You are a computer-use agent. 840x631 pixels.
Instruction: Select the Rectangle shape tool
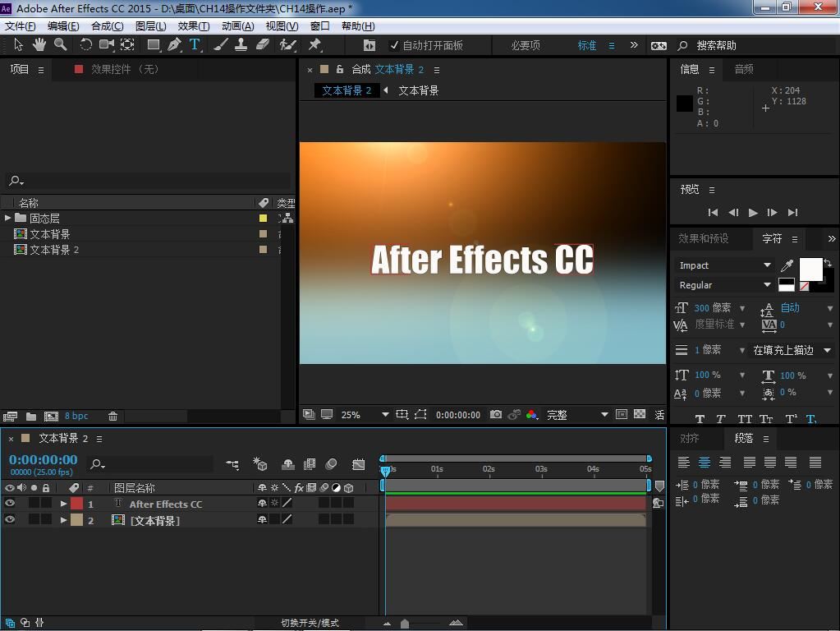point(154,45)
